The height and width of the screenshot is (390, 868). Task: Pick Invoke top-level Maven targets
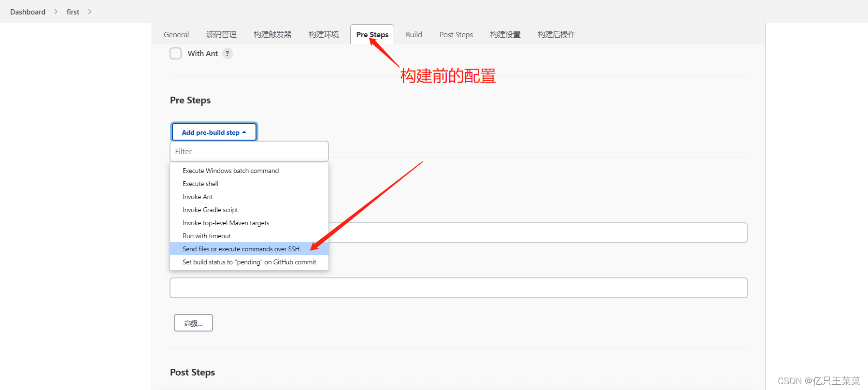click(249, 223)
